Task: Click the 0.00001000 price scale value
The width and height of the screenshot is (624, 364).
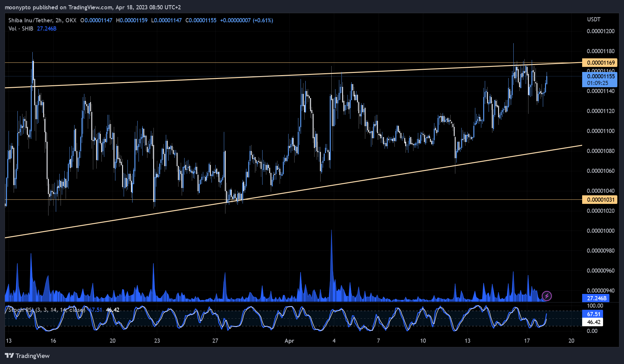Action: coord(601,231)
